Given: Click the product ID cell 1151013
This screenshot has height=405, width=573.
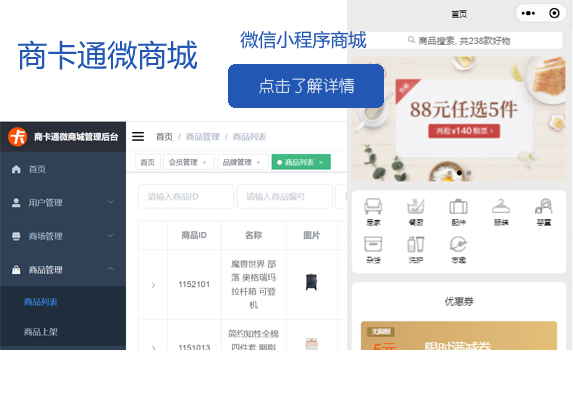Looking at the screenshot, I should pos(194,347).
